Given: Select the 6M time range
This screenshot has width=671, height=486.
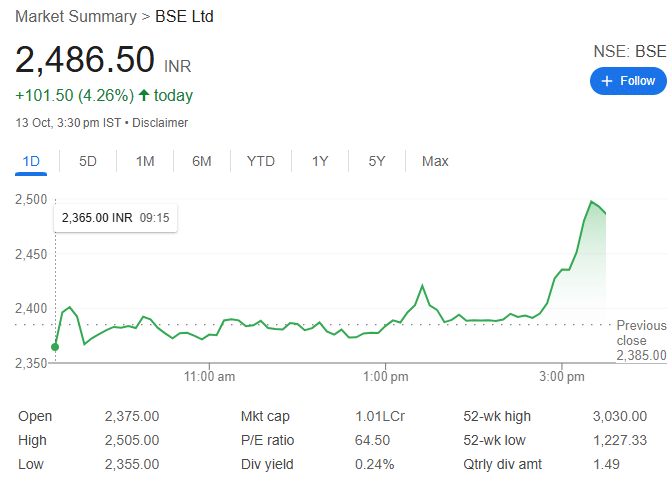Looking at the screenshot, I should (202, 161).
